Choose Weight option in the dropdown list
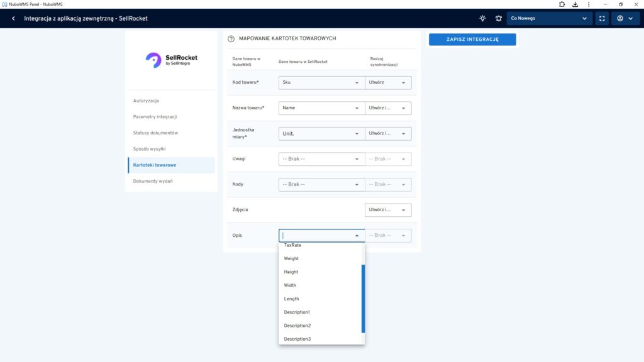Image resolution: width=644 pixels, height=362 pixels. [291, 258]
